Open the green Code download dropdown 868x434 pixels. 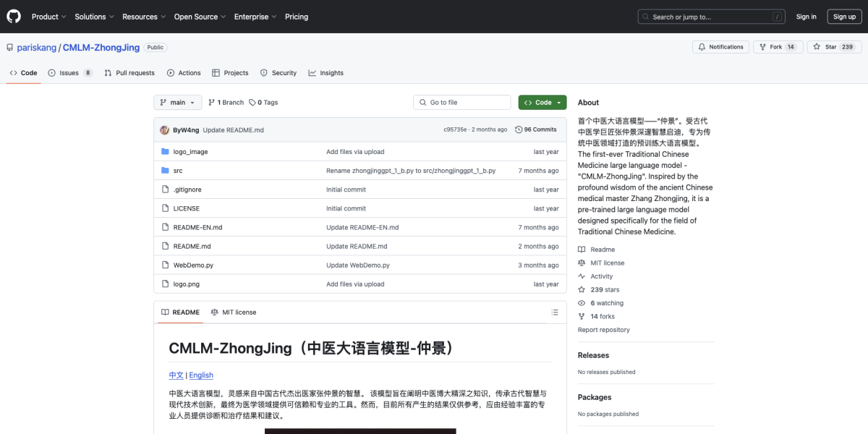[542, 102]
